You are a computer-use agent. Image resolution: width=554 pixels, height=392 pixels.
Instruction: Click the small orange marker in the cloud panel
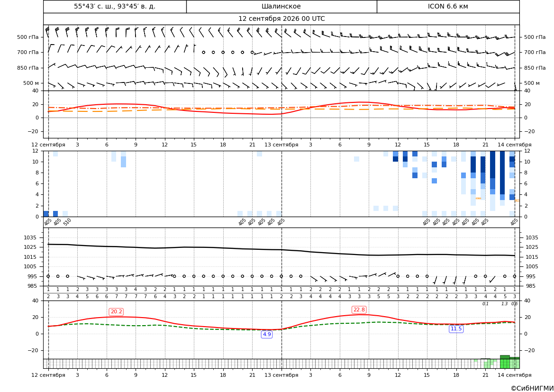tap(478, 198)
